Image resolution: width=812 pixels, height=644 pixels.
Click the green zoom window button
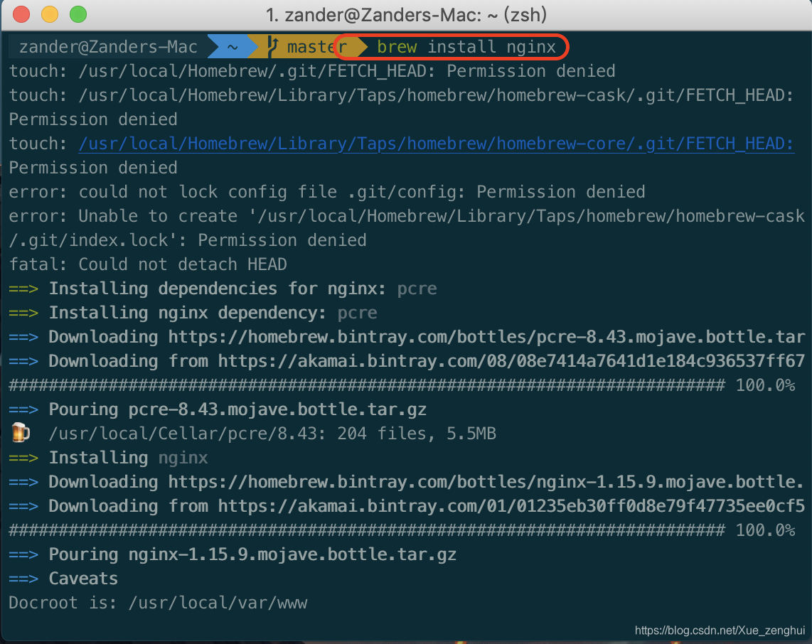coord(78,14)
